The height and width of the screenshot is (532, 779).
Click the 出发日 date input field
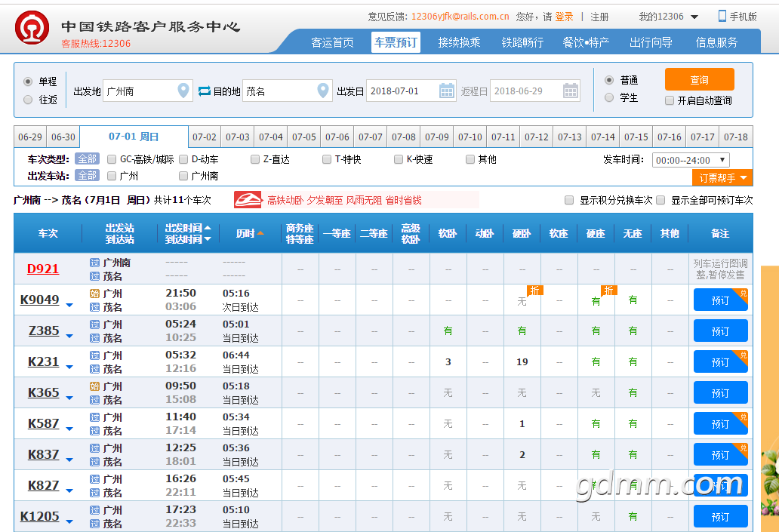click(411, 91)
